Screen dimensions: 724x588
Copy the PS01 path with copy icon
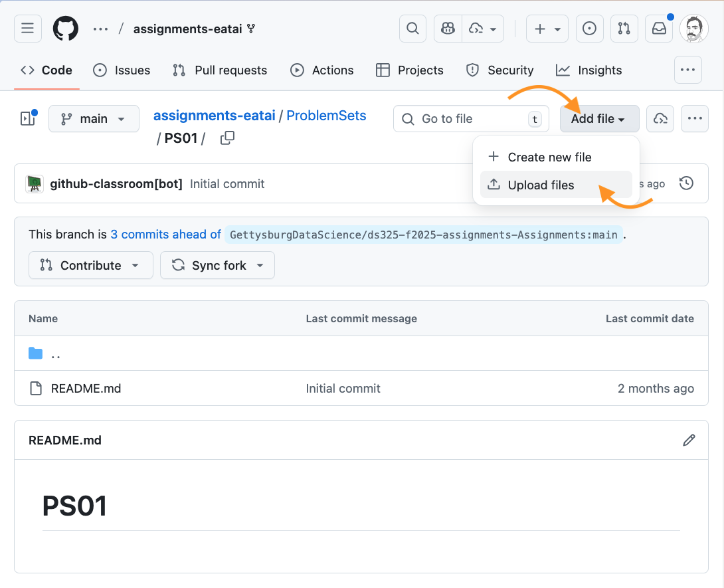coord(227,138)
